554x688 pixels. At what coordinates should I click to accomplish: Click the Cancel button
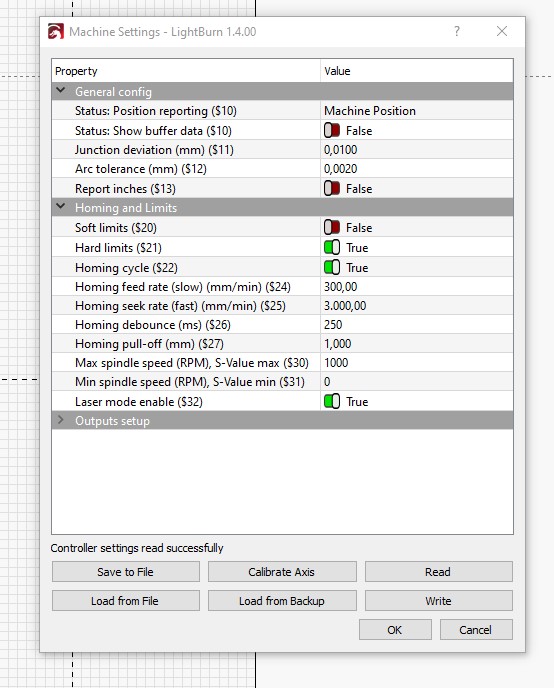click(476, 630)
